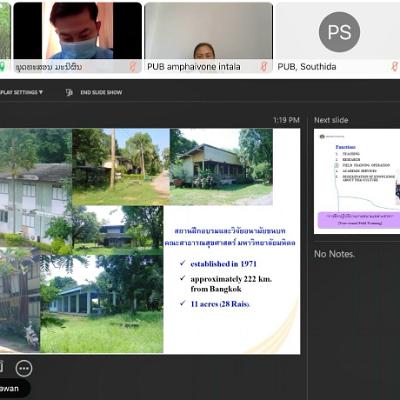Click the End Slide Show icon
Image resolution: width=400 pixels, height=400 pixels.
pos(69,92)
